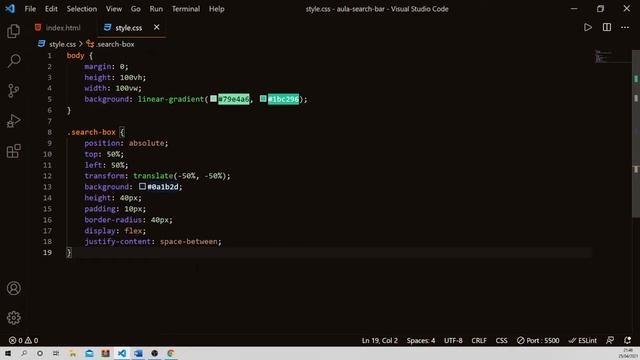640x360 pixels.
Task: Open color picker for #79e4a6 swatch
Action: (x=213, y=99)
